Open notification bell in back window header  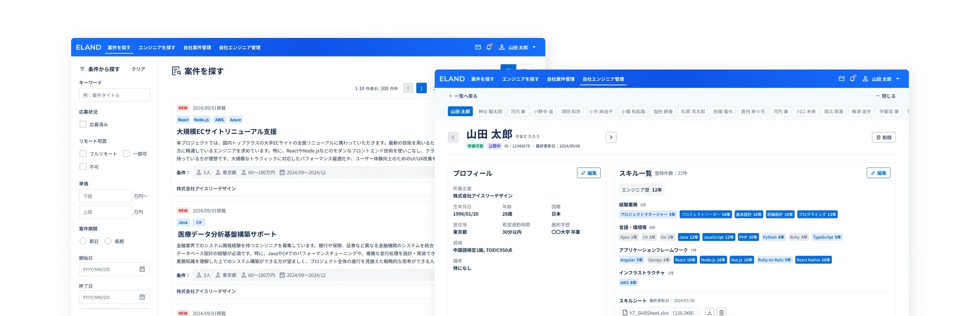point(489,47)
